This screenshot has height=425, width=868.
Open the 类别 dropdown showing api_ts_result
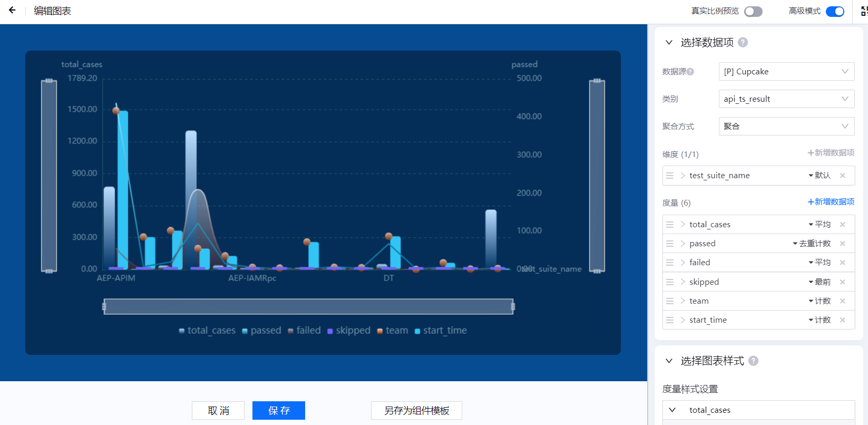pyautogui.click(x=786, y=99)
